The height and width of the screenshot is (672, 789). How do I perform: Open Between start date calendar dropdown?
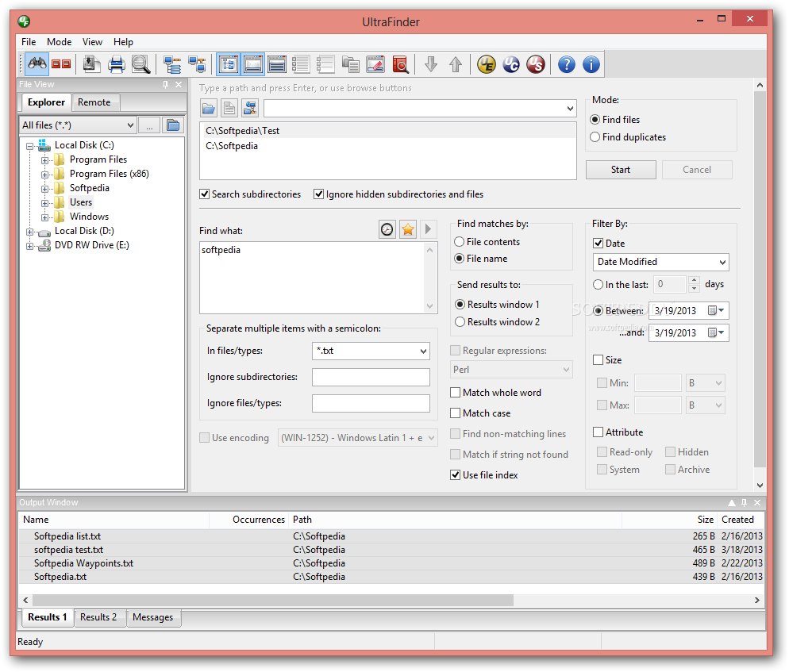717,311
